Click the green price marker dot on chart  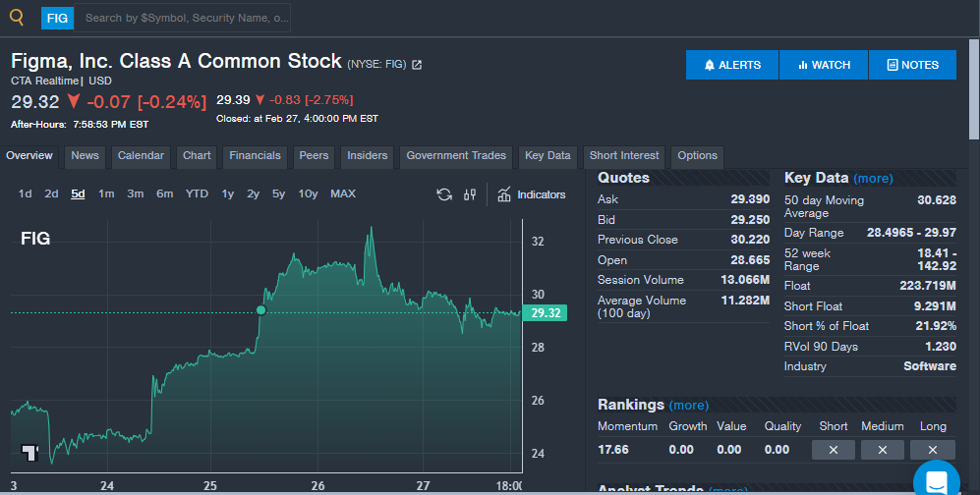point(261,310)
